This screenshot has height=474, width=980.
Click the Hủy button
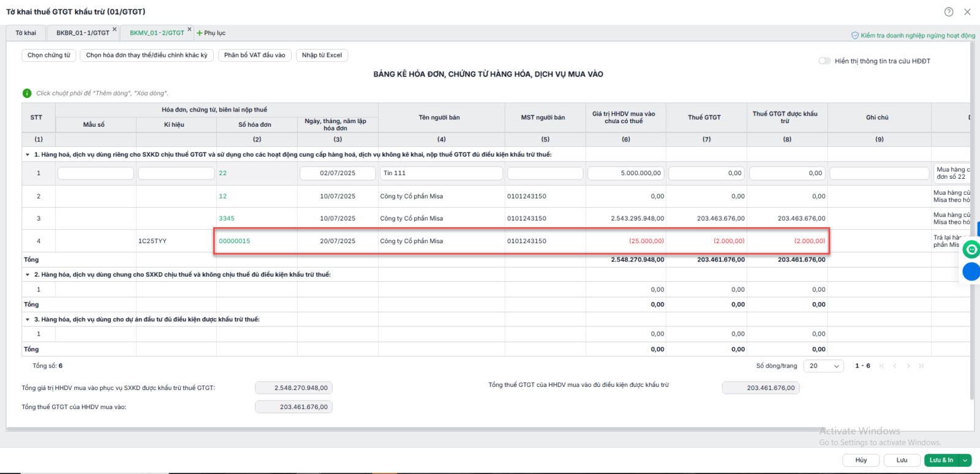click(x=861, y=460)
